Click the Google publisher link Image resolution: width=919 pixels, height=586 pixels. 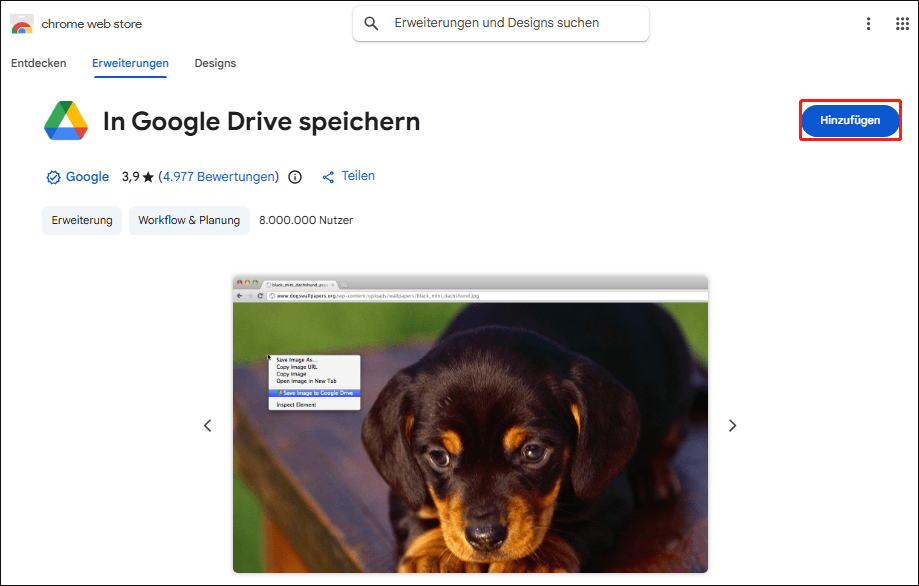(x=87, y=176)
